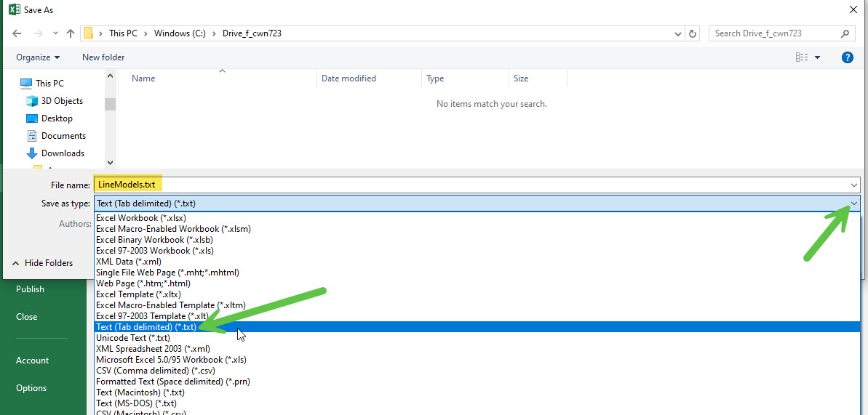This screenshot has height=415, width=868.
Task: Select 3D Objects in navigation pane
Action: [x=62, y=101]
